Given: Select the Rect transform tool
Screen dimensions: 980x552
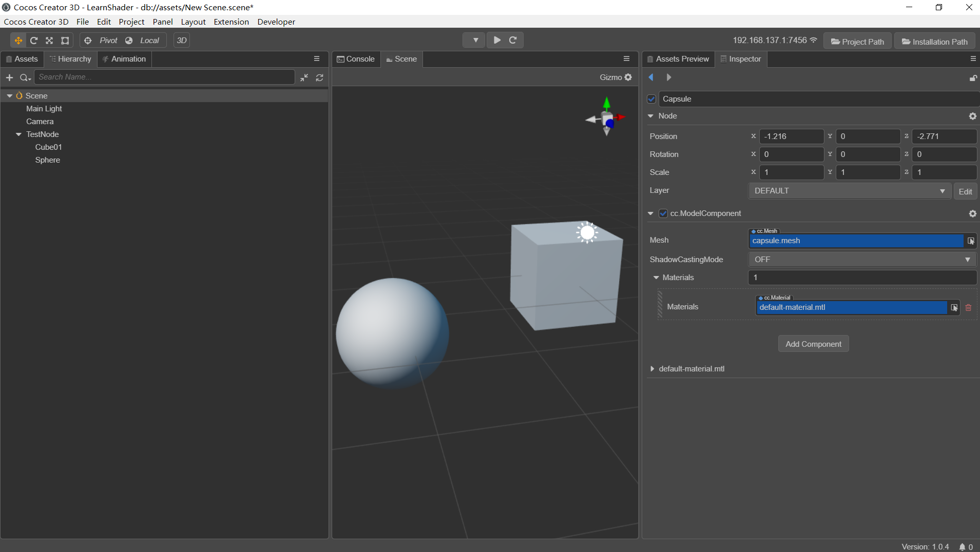Looking at the screenshot, I should pyautogui.click(x=65, y=41).
